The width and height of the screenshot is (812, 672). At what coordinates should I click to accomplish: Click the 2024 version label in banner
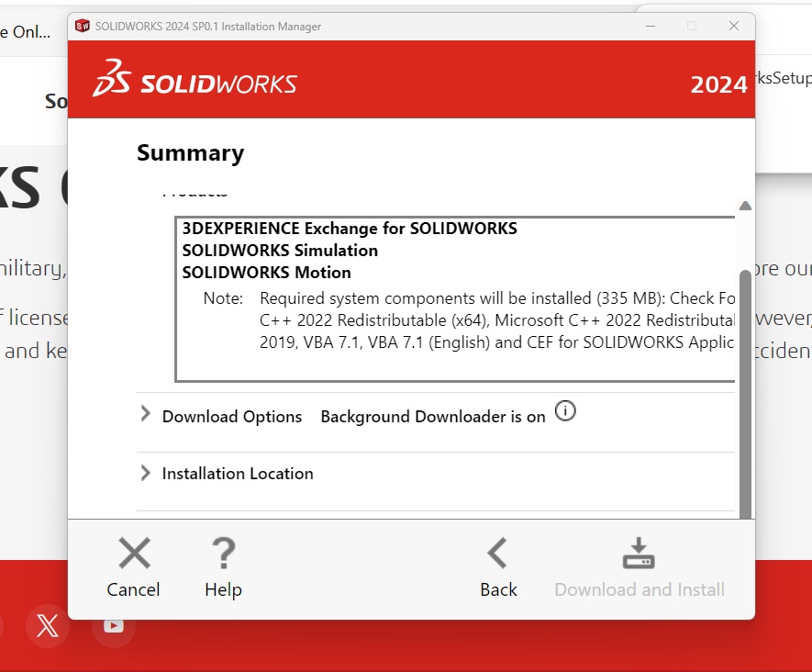coord(718,84)
